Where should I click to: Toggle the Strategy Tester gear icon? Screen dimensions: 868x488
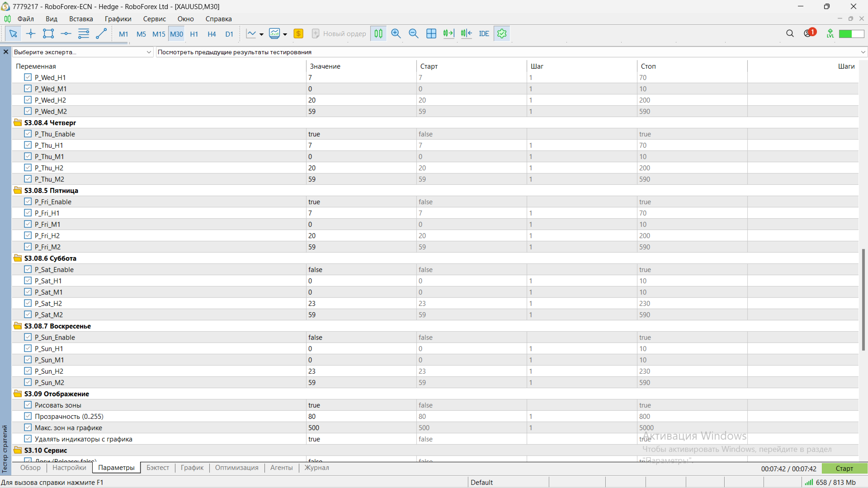502,33
